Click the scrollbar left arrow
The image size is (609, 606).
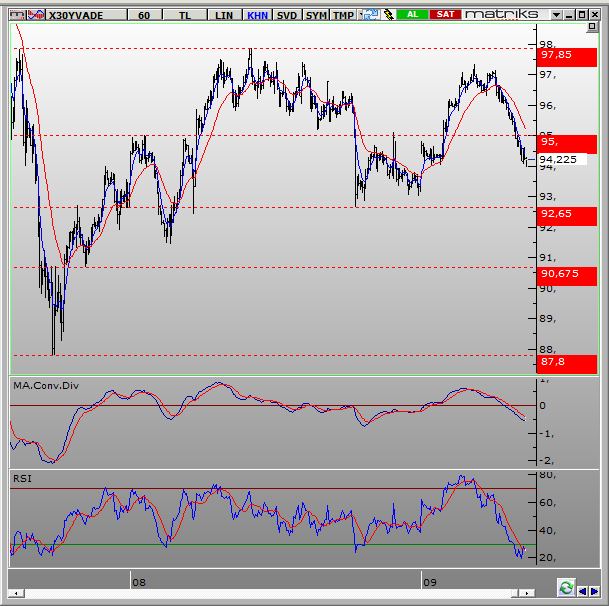tap(16, 593)
